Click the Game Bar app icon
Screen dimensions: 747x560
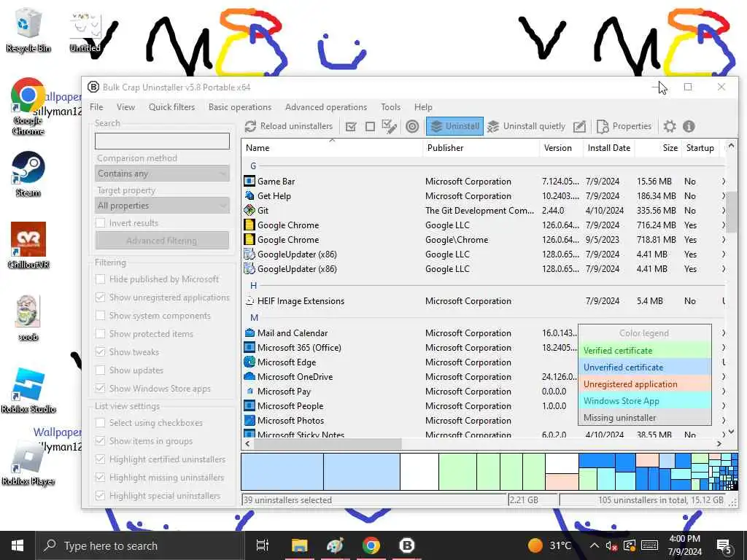[249, 182]
